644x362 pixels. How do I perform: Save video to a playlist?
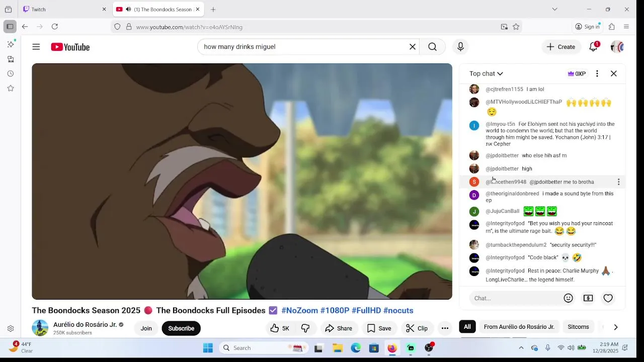pos(379,328)
